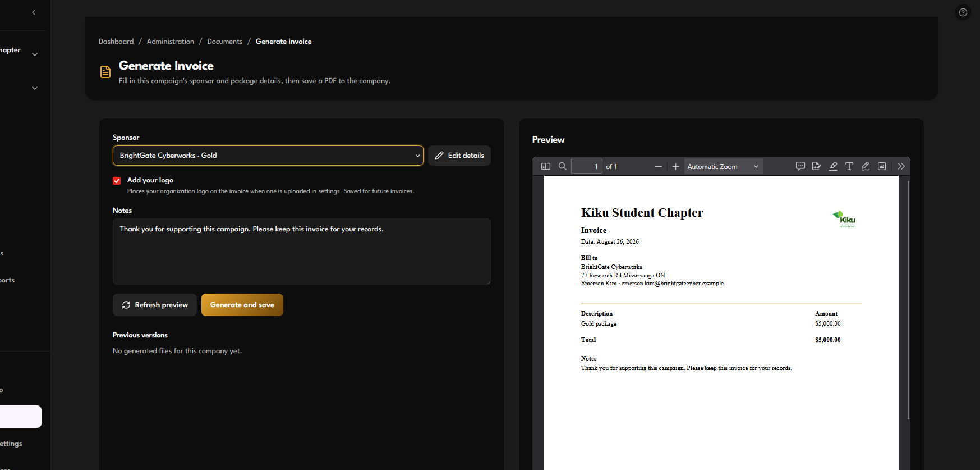Image resolution: width=980 pixels, height=470 pixels.
Task: Open PDF viewer more tools menu
Action: pyautogui.click(x=901, y=166)
